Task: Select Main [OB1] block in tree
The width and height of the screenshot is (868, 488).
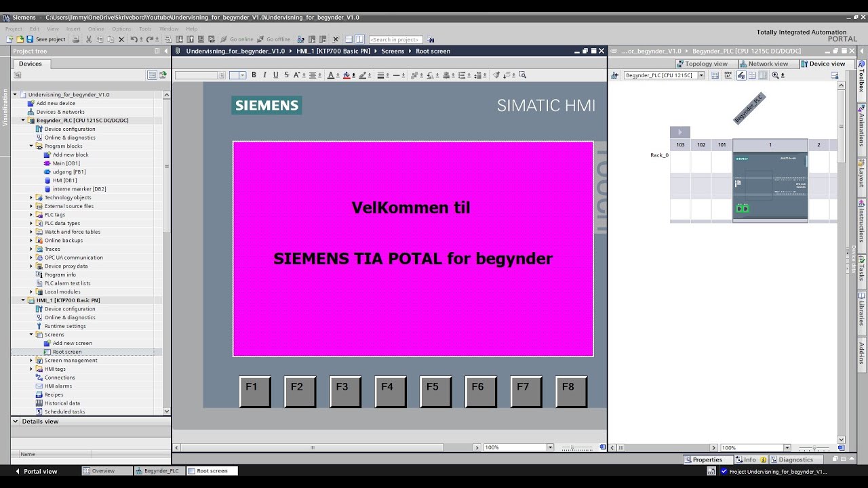Action: point(66,163)
